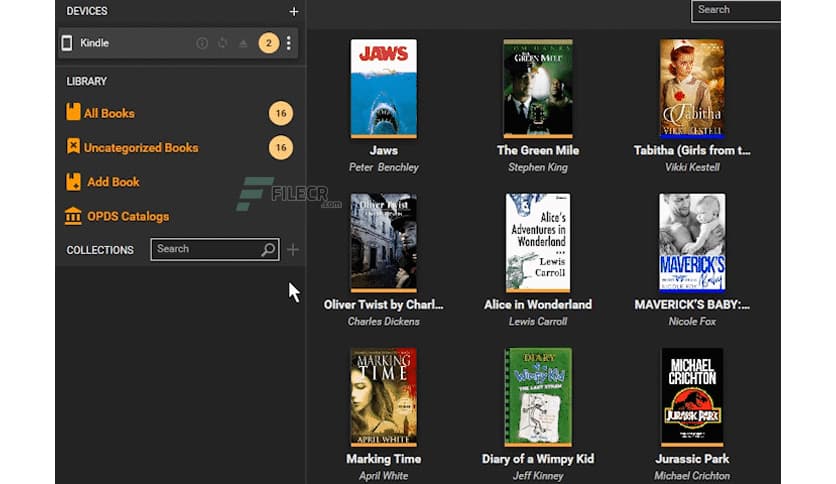Add a new collection with plus
This screenshot has height=484, width=836.
point(293,249)
